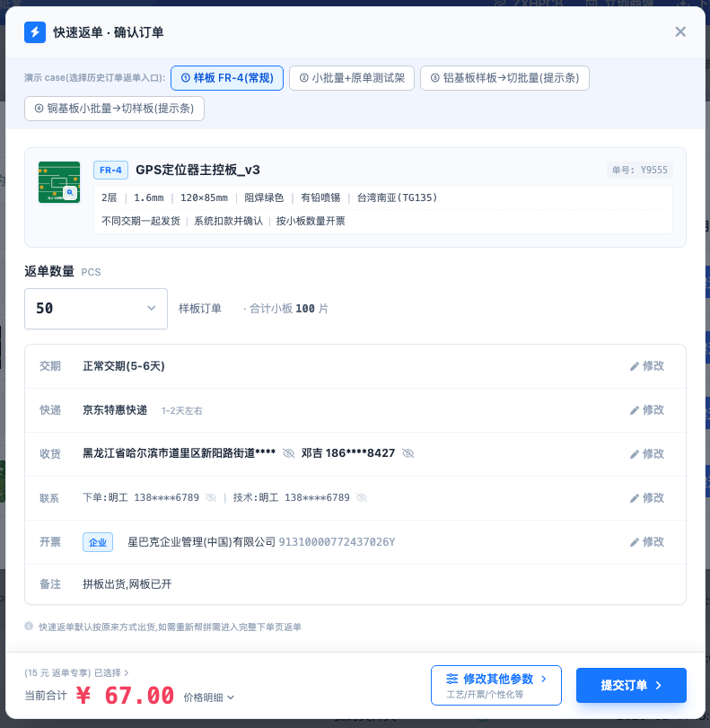Select demo case 铝基板样板→切批量(提示条)
This screenshot has height=728, width=710.
tap(504, 78)
